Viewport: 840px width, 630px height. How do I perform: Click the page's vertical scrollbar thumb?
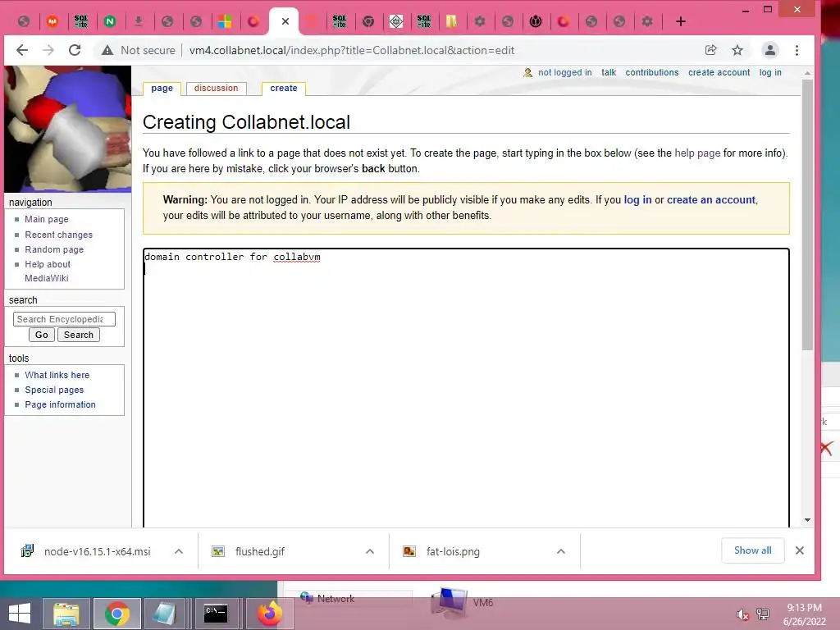(x=807, y=214)
